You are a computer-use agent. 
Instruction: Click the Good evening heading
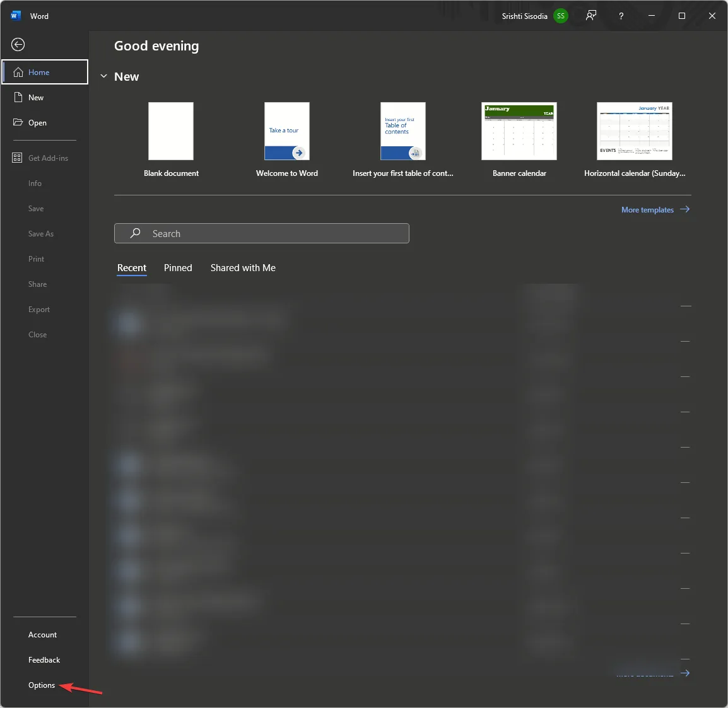tap(156, 46)
